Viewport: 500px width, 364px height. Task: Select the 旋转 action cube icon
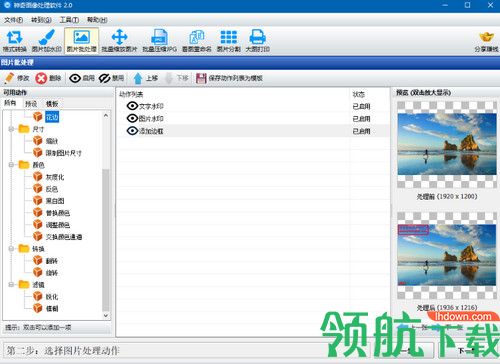pyautogui.click(x=38, y=273)
